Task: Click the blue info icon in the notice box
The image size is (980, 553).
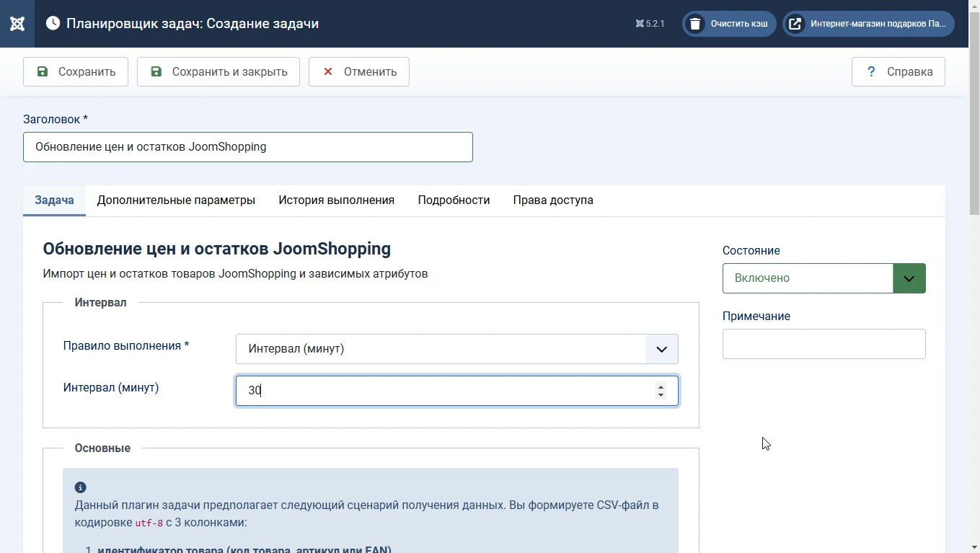Action: click(81, 488)
